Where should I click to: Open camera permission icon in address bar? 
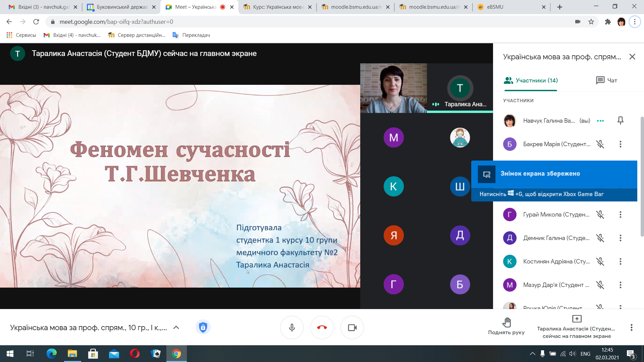pos(578,22)
